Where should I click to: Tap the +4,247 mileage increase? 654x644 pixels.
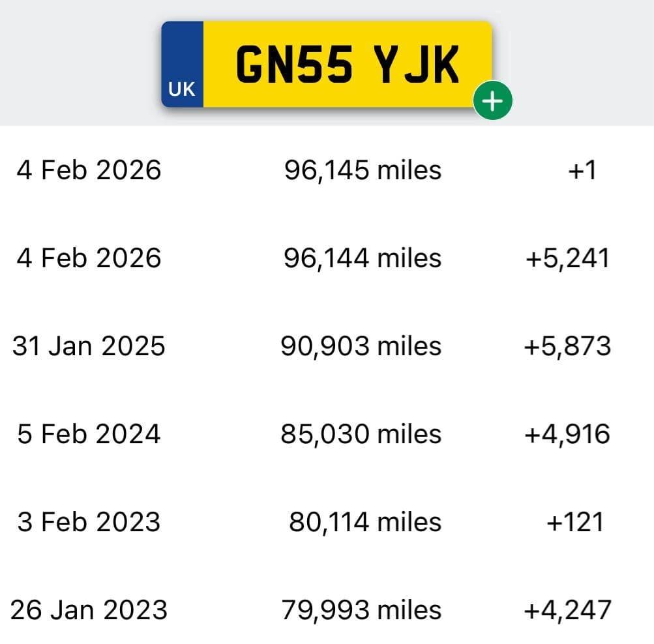[x=568, y=610]
